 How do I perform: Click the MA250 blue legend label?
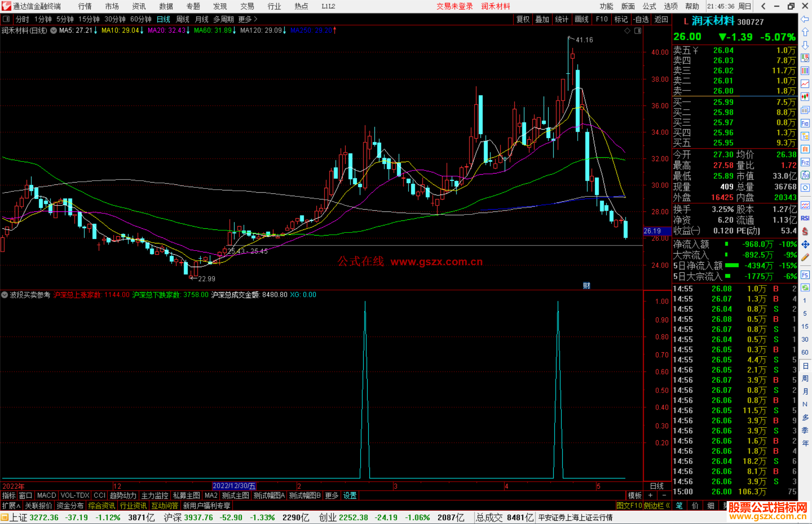(x=311, y=30)
